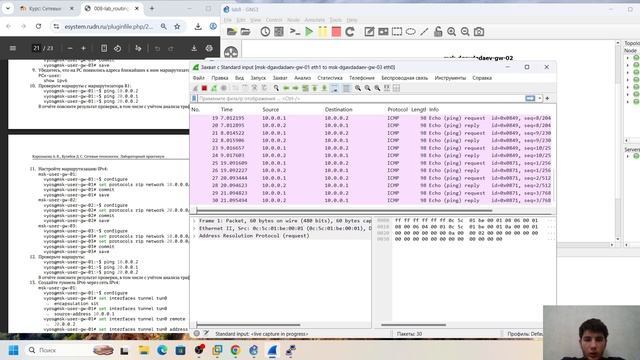Image resolution: width=640 pixels, height=360 pixels.
Task: Stop the live capture in Wireshark
Action: 204,88
